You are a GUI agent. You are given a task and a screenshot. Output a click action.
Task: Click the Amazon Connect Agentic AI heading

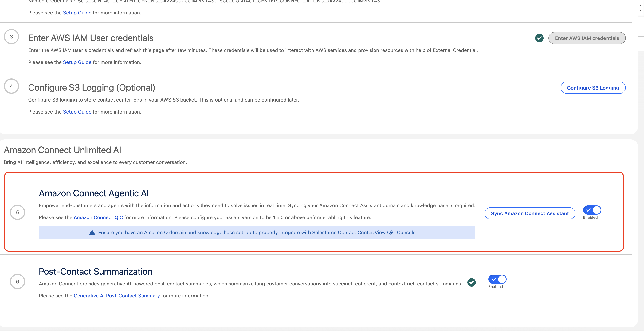[94, 193]
